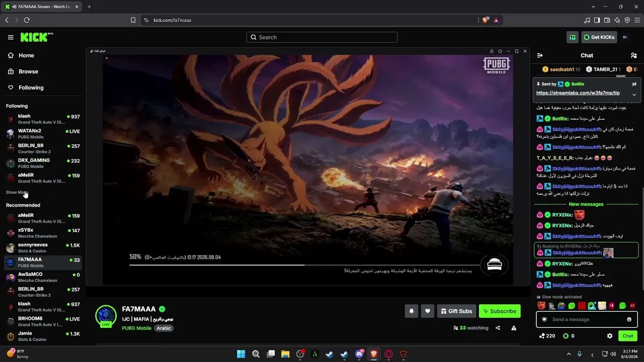Open a new browser tab
This screenshot has height=362, width=644.
point(89,7)
